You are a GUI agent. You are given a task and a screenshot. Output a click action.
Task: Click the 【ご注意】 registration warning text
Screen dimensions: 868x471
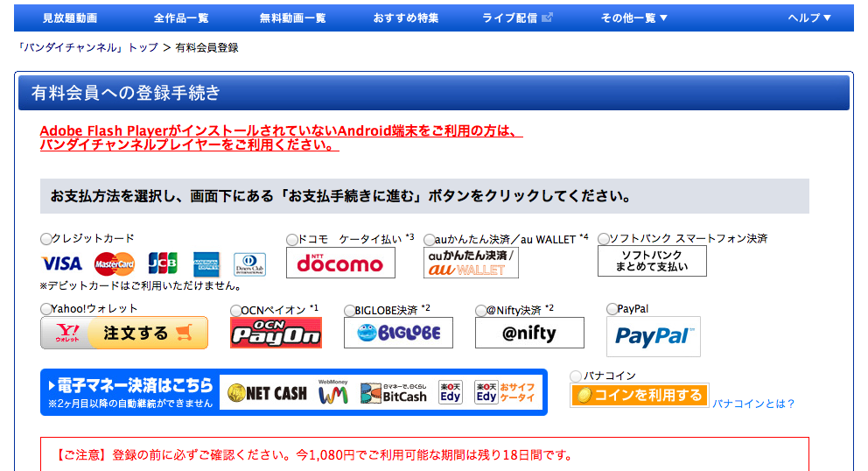pyautogui.click(x=314, y=455)
